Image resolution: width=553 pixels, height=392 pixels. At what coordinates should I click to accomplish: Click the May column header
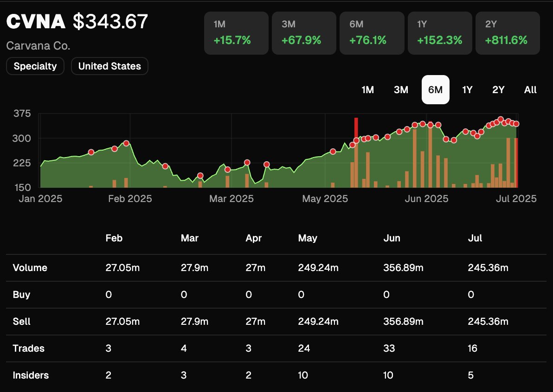(308, 239)
